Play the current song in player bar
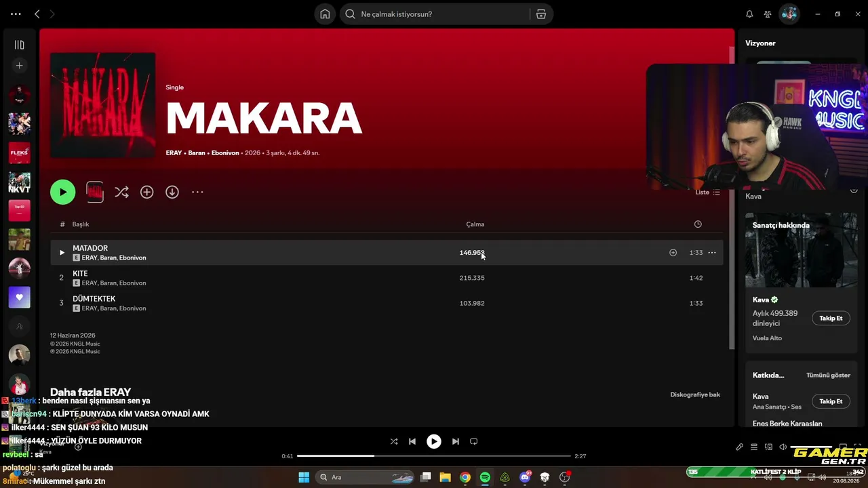868x488 pixels. 434,442
